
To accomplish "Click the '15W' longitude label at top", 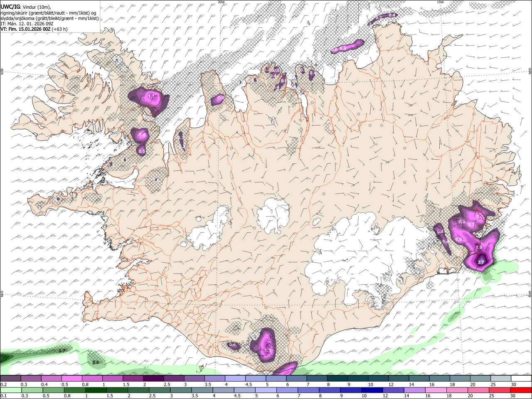I will (x=441, y=2).
